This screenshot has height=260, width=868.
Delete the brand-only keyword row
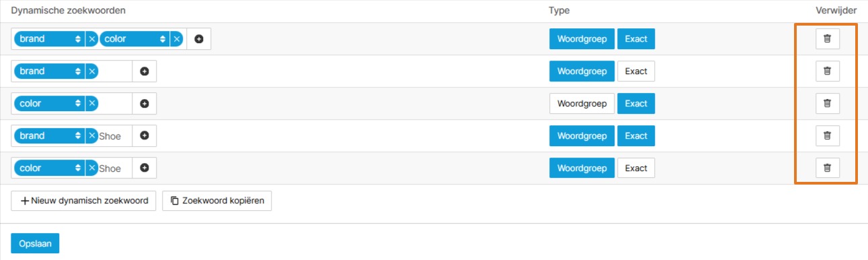(x=828, y=71)
